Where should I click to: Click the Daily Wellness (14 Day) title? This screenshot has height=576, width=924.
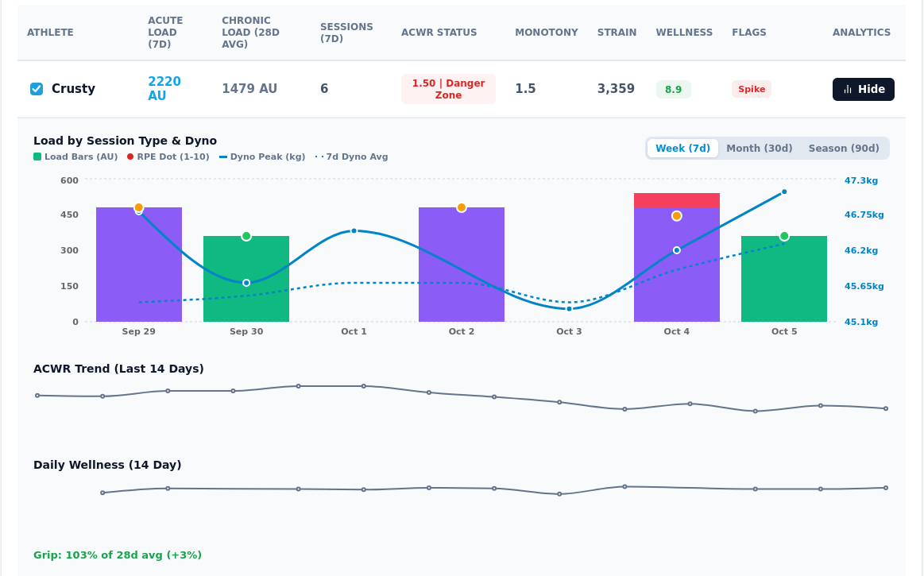click(x=107, y=465)
